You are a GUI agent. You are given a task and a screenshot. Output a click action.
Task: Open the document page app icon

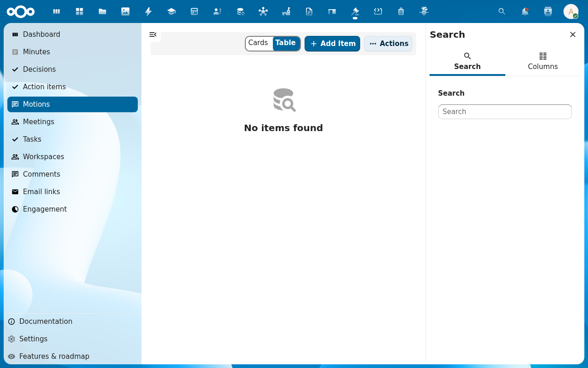(309, 11)
